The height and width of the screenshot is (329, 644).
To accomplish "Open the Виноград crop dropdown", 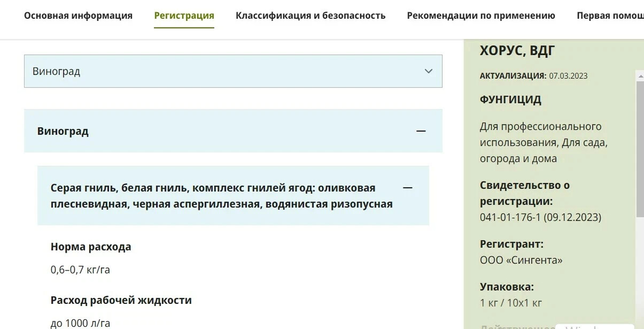I will [x=233, y=71].
